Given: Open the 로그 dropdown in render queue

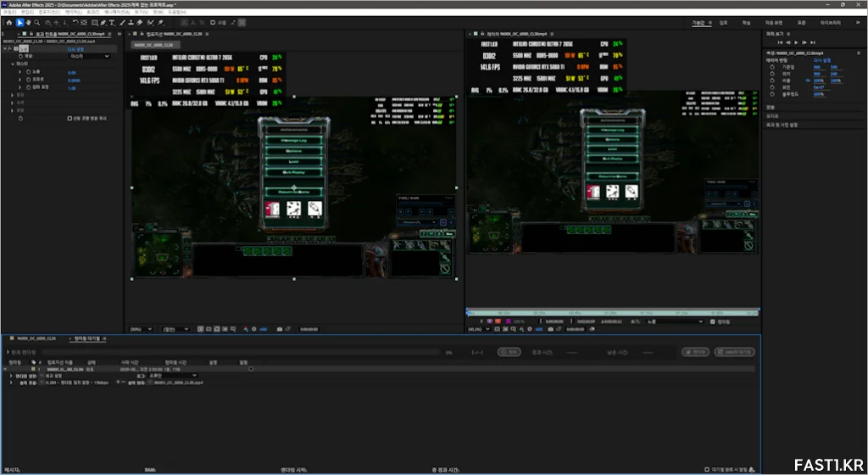Looking at the screenshot, I should click(x=173, y=376).
